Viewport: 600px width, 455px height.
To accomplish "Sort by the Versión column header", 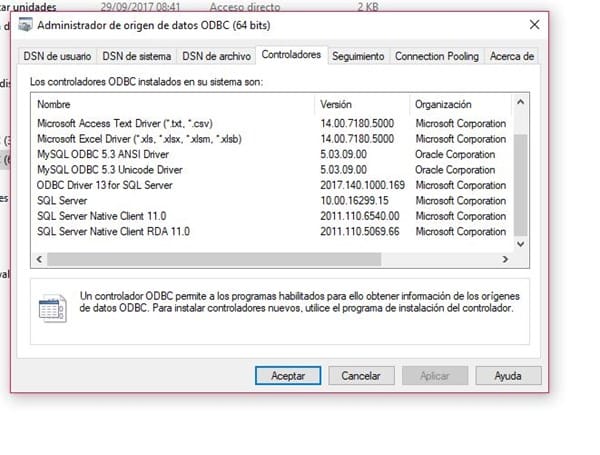I will (363, 104).
